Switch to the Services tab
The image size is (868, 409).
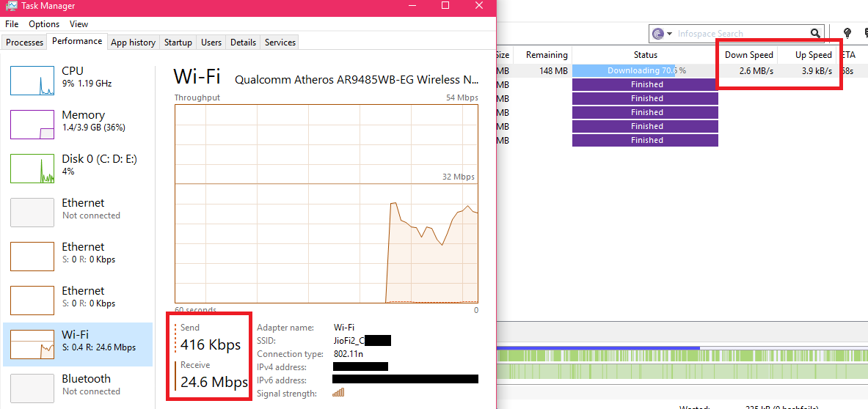[280, 42]
